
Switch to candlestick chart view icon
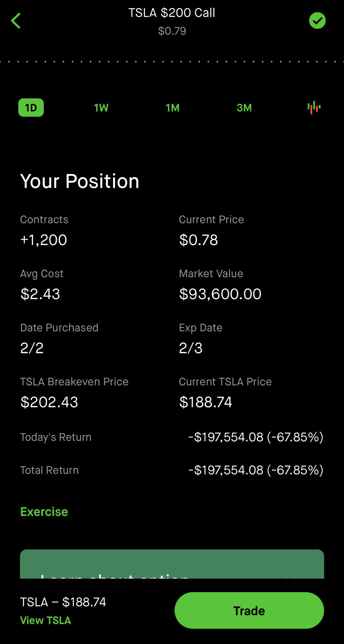tap(314, 108)
